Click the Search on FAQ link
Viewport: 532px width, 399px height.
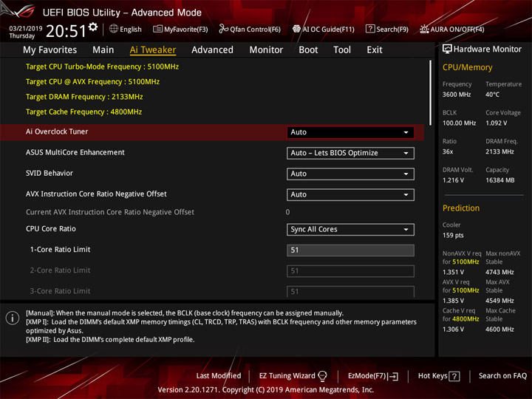tap(502, 376)
